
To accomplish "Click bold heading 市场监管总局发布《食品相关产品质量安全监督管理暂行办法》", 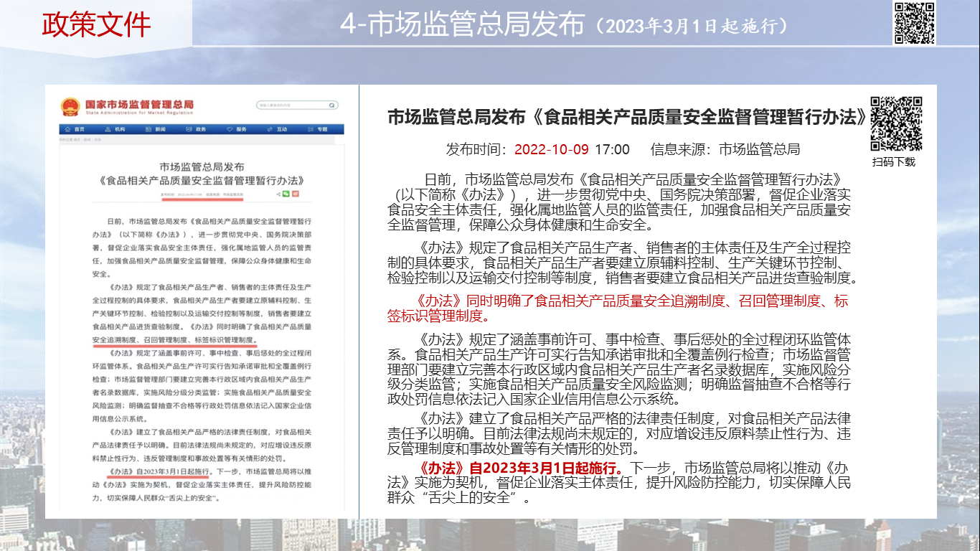I will 628,117.
